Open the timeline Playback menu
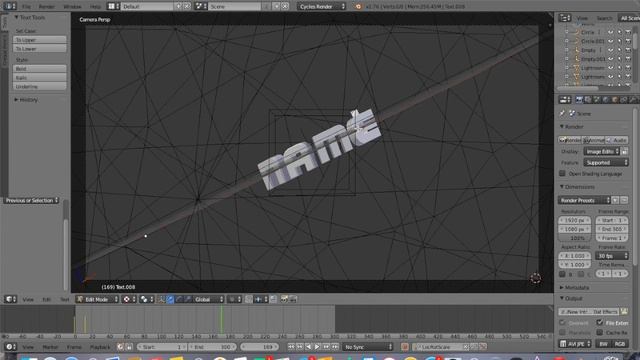Image resolution: width=640 pixels, height=360 pixels. coord(100,347)
